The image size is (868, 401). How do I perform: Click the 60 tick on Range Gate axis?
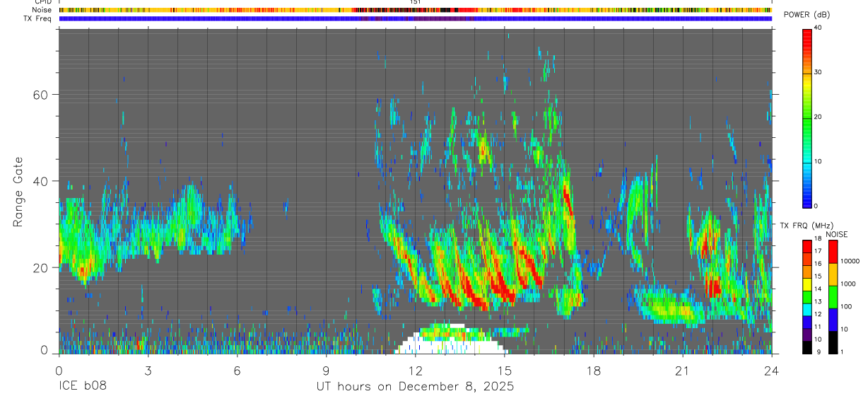tap(40, 95)
